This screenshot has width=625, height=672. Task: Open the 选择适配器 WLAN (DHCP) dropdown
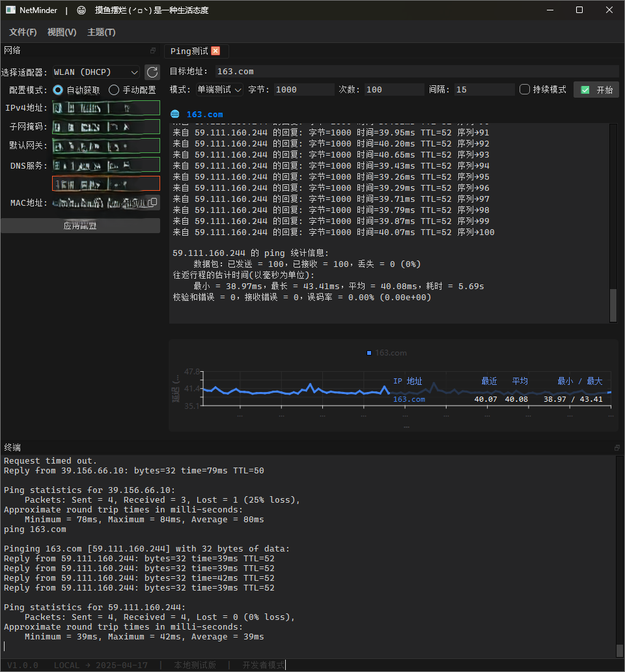[96, 72]
